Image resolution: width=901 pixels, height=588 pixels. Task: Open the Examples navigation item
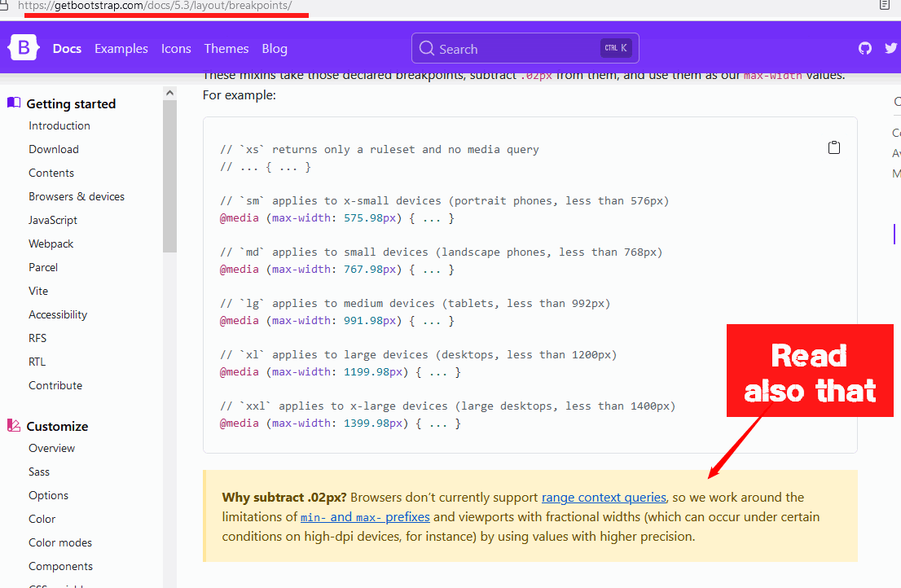[x=121, y=49]
